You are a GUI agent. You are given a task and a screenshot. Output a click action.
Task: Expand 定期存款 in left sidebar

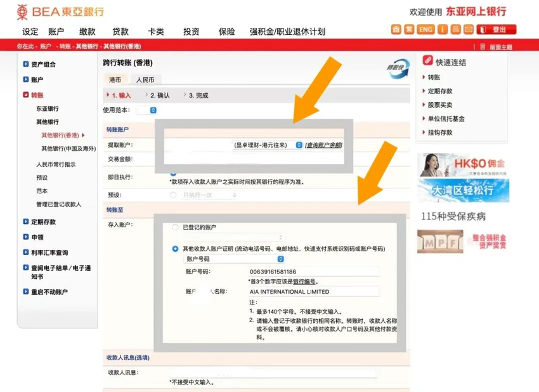[x=43, y=222]
